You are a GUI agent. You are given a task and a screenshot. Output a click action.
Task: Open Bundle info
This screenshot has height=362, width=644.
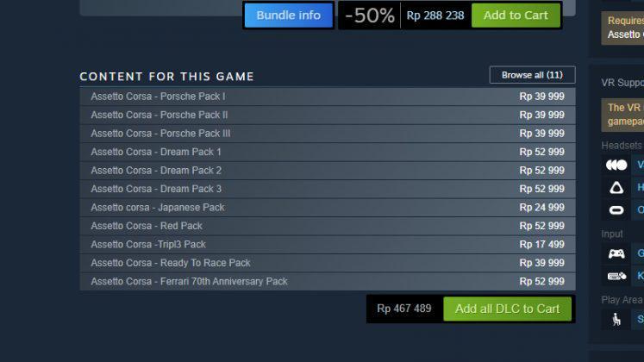pyautogui.click(x=288, y=16)
